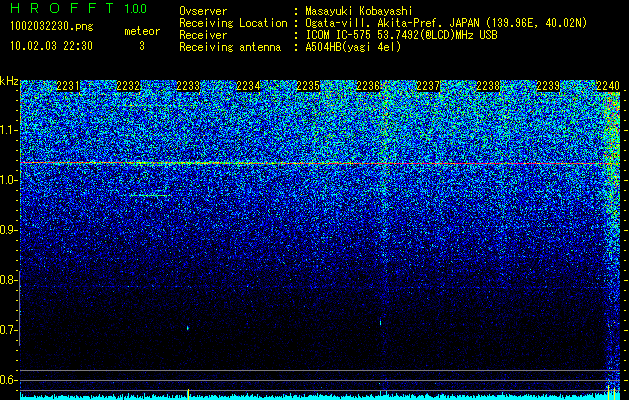Click the A504HB(yagi 4el) antenna text
629x400 pixels.
[x=353, y=47]
